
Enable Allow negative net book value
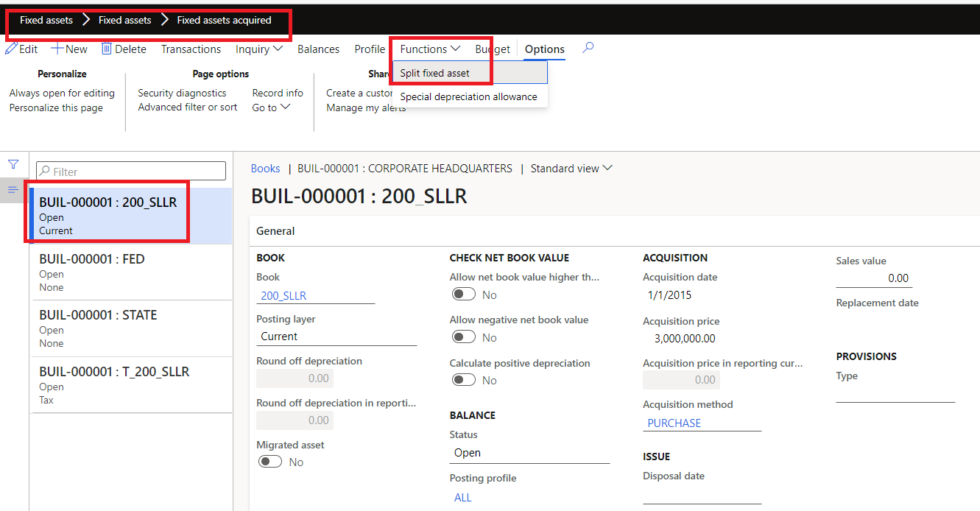(x=464, y=336)
